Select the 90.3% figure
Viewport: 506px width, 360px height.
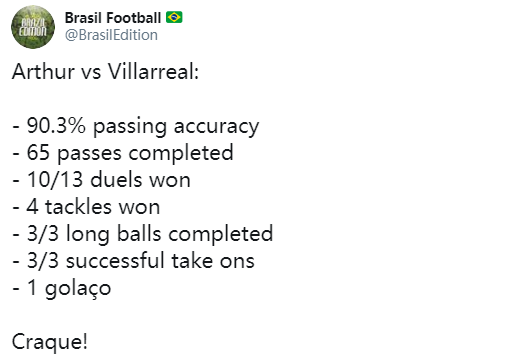coord(56,126)
